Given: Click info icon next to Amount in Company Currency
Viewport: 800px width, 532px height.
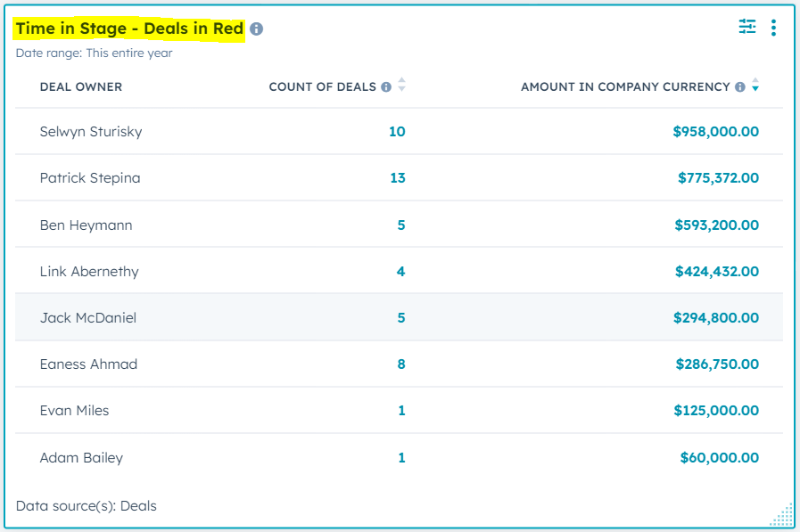Looking at the screenshot, I should coord(739,87).
